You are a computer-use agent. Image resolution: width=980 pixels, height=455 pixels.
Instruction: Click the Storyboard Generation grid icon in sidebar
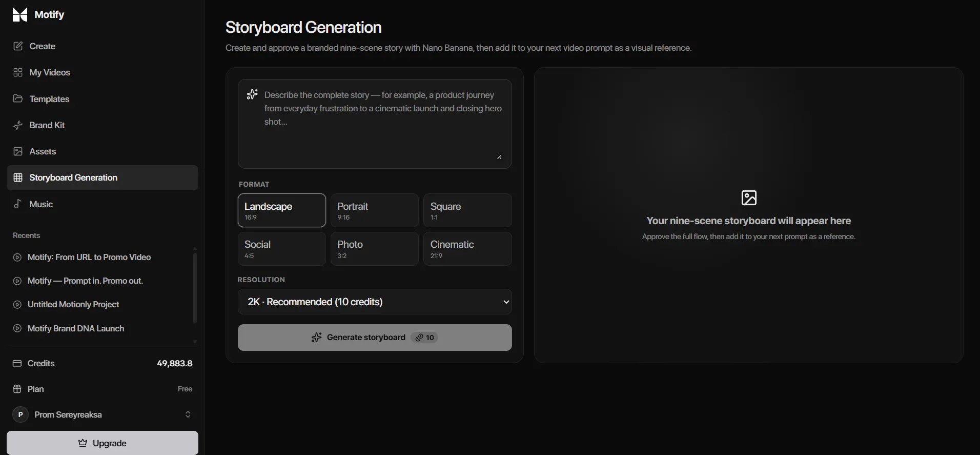point(18,177)
